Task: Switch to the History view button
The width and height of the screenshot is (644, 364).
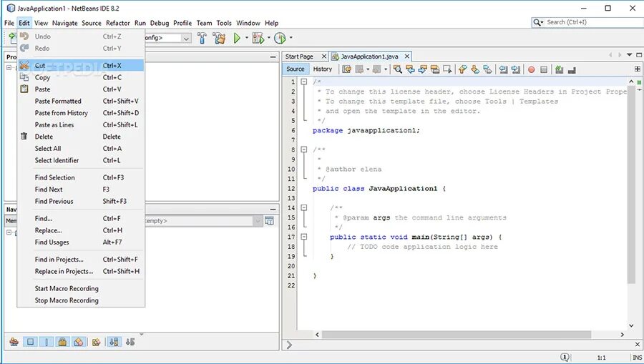Action: tap(323, 69)
